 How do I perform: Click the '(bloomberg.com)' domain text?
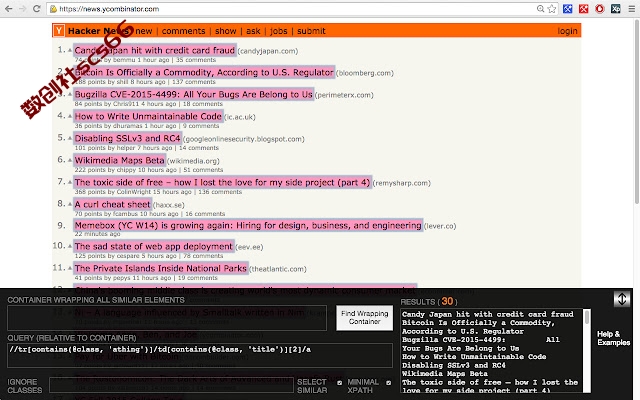coord(365,73)
